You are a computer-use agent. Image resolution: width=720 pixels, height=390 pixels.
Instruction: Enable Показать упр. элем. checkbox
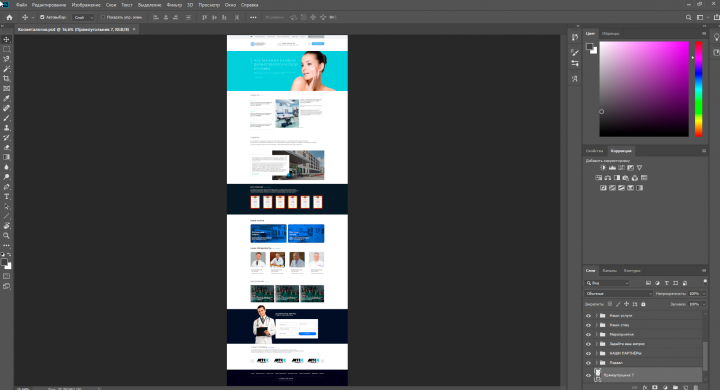coord(103,17)
